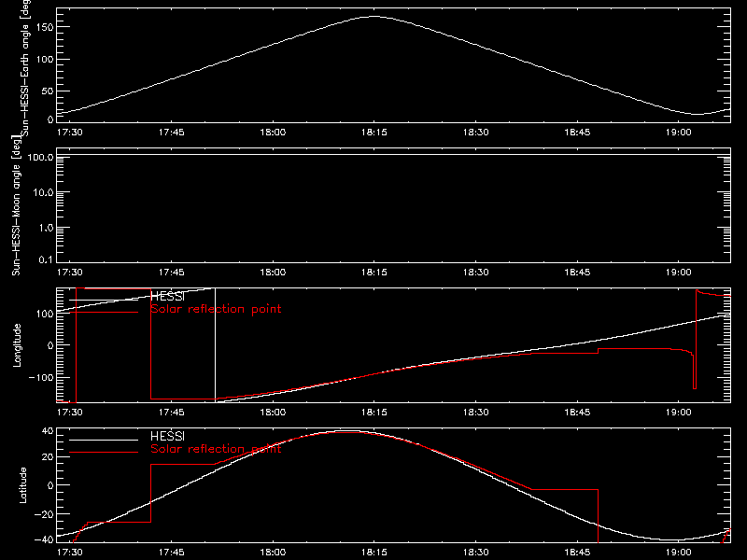Click the 1.0 tick on Moon angle plot
Screen dimensions: 747x560
(x=46, y=228)
